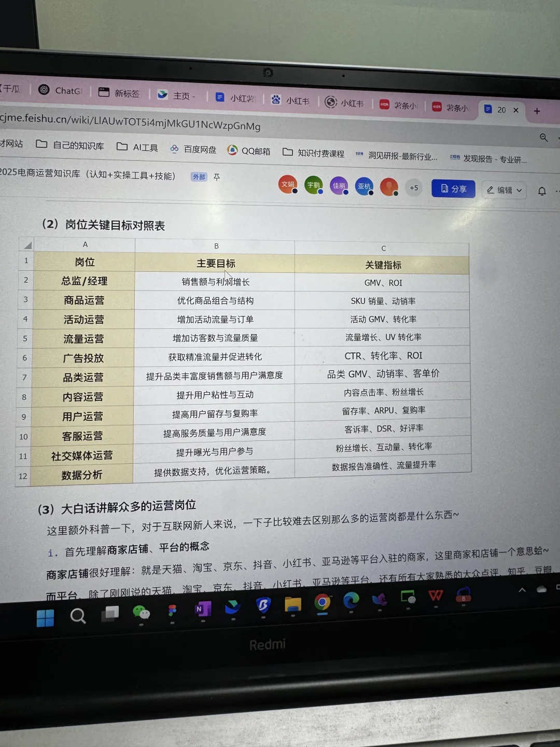The height and width of the screenshot is (747, 560).
Task: Switch to Google Chrome on the taskbar
Action: (x=323, y=602)
